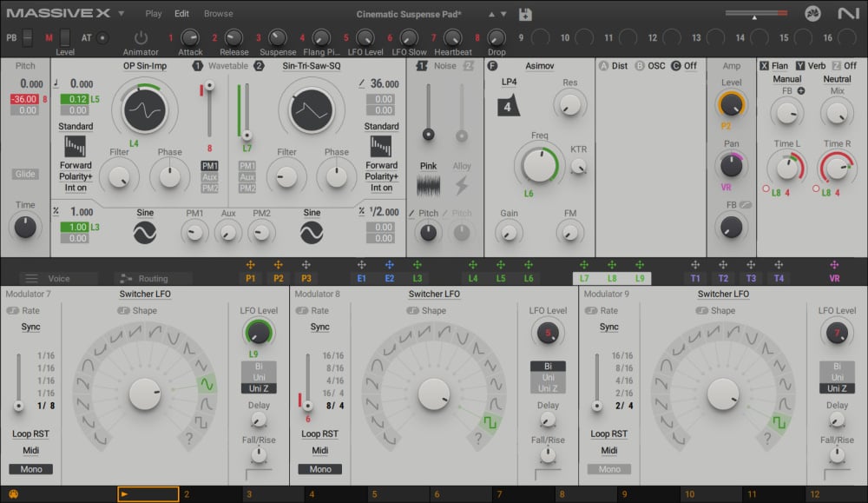
Task: Click the Pink noise waveform icon
Action: point(428,186)
